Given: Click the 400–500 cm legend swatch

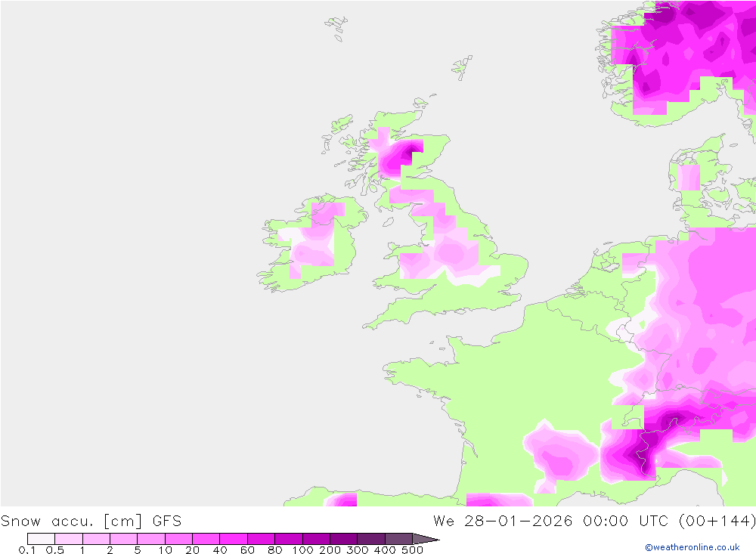Looking at the screenshot, I should pos(398,539).
